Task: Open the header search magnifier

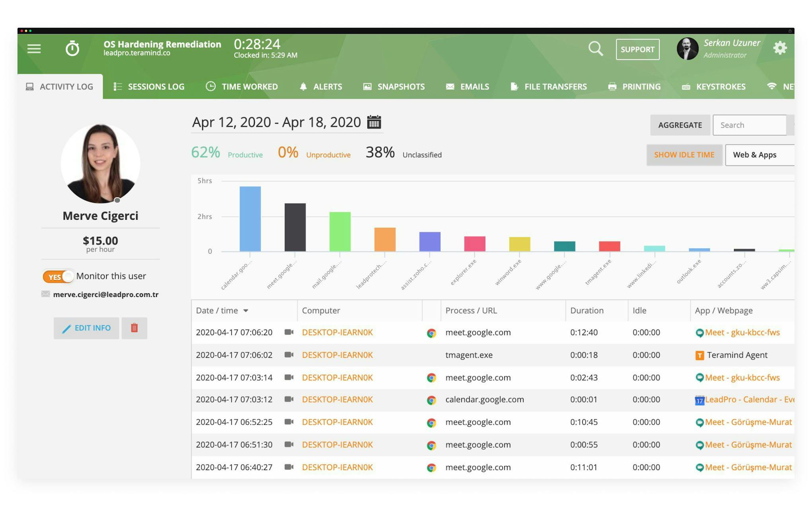Action: (x=595, y=49)
